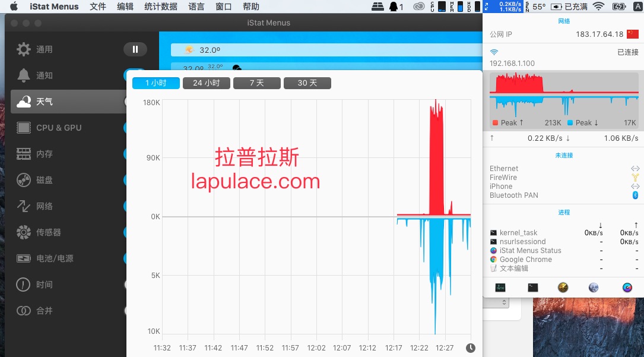Open the CPU meter in menu bar
The image size is (644, 357).
[x=438, y=7]
